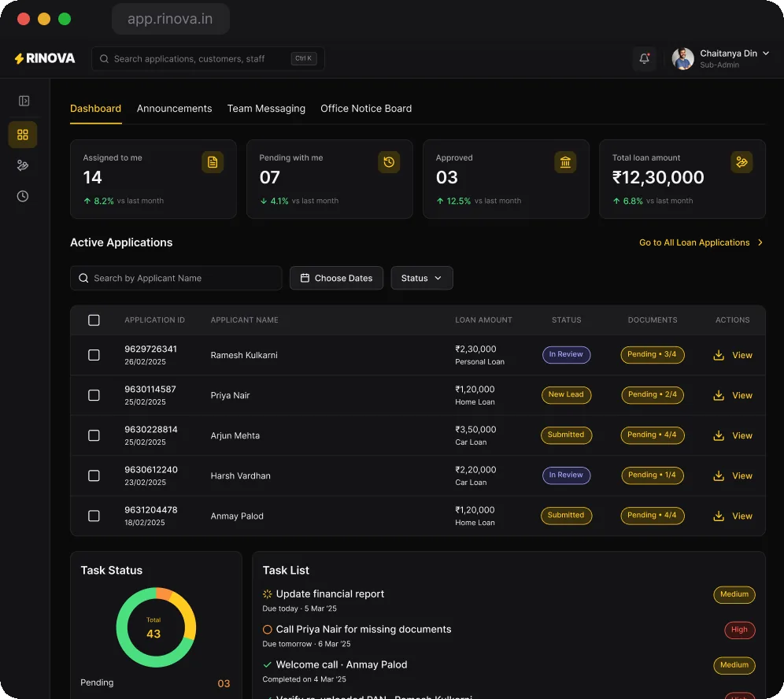Mark Call Priya Nair task circle

(x=268, y=630)
